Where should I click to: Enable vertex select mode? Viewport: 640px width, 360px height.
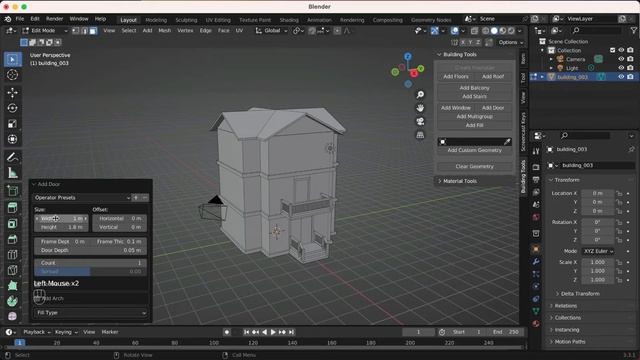pos(76,31)
